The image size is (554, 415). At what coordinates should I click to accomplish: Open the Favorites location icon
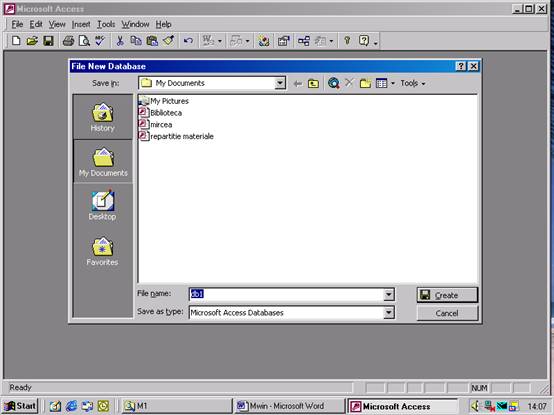tap(102, 251)
